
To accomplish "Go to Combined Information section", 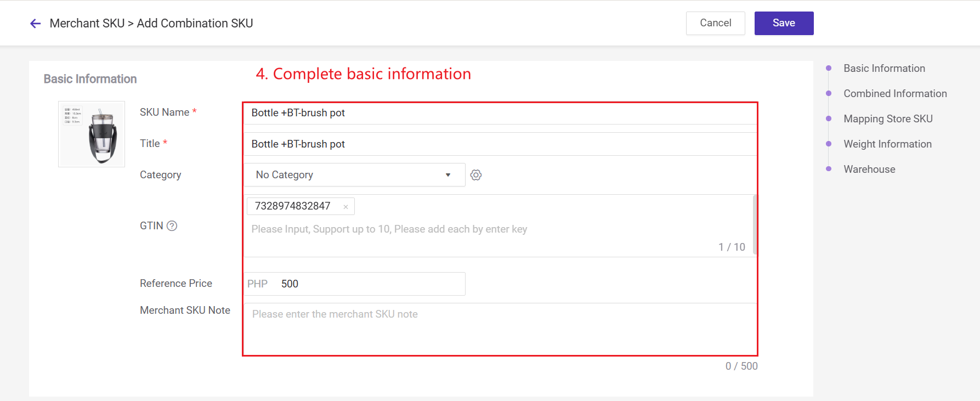I will pos(895,94).
